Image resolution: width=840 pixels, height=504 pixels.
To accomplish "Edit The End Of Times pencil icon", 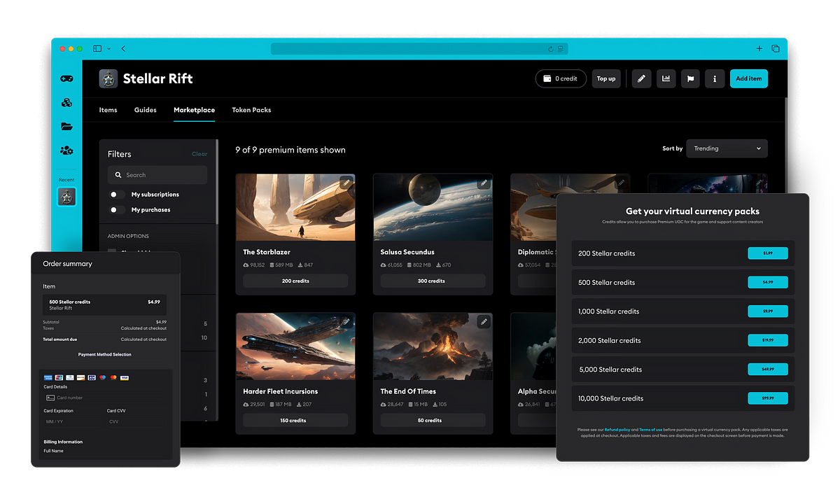I will [x=483, y=322].
